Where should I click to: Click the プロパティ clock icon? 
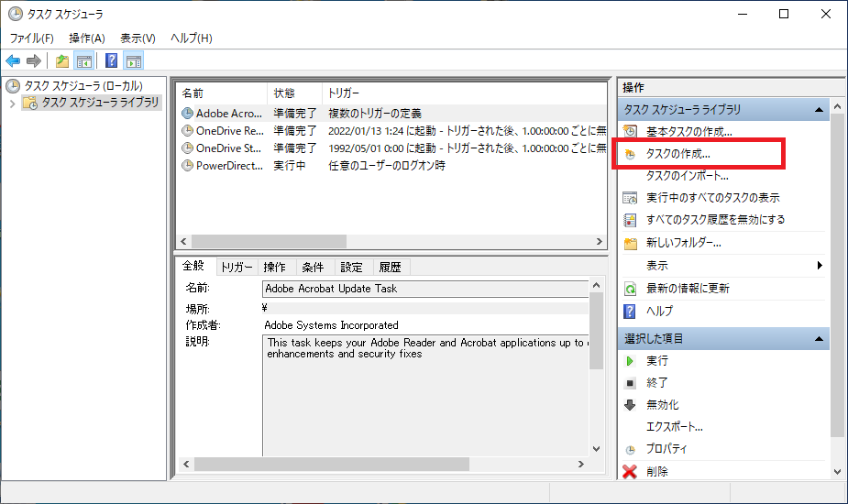pos(630,449)
